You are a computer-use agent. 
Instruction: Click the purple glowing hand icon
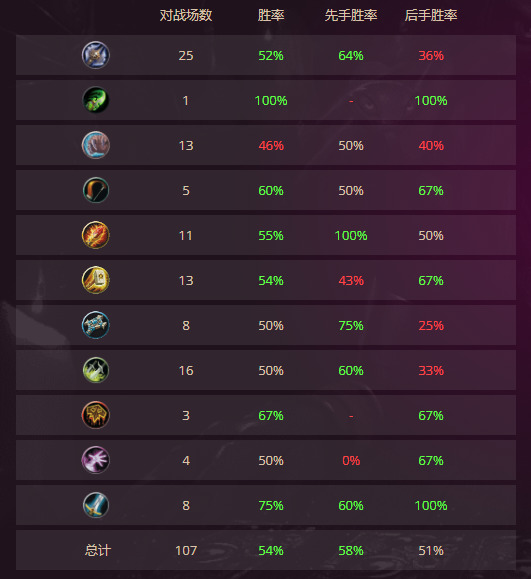pyautogui.click(x=96, y=460)
